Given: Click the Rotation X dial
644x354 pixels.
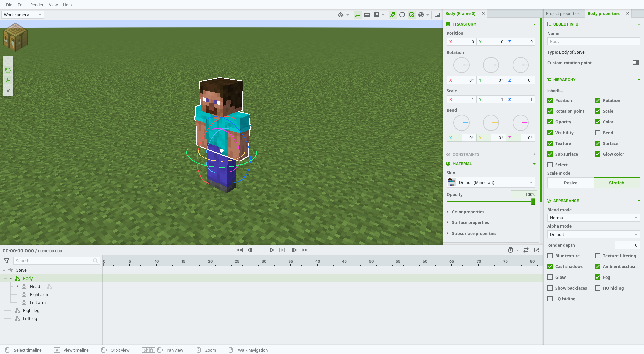Looking at the screenshot, I should tap(462, 65).
